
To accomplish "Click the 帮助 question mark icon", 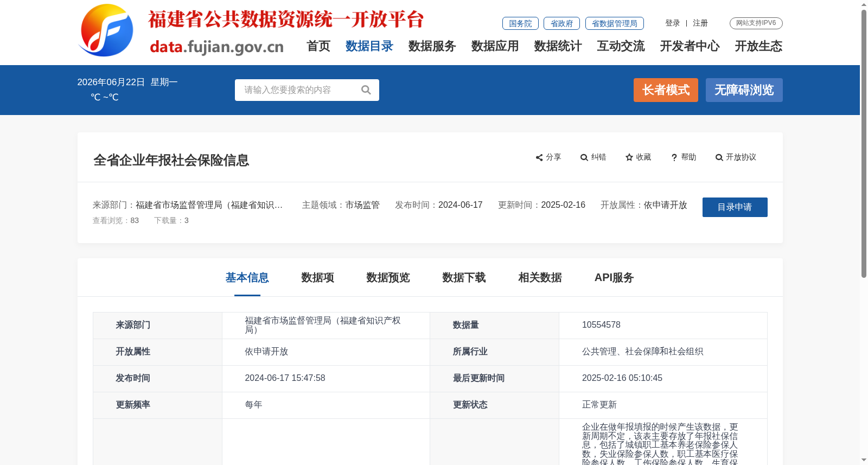I will pyautogui.click(x=674, y=157).
